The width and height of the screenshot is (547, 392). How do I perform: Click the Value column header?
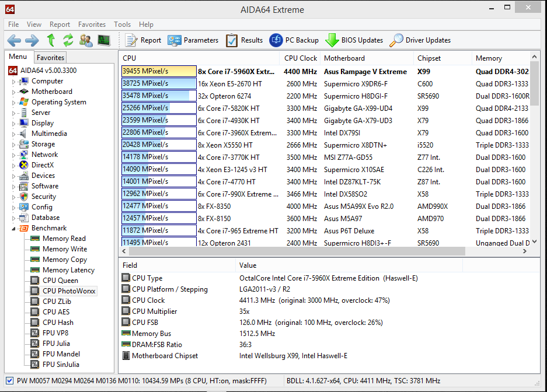pyautogui.click(x=349, y=265)
